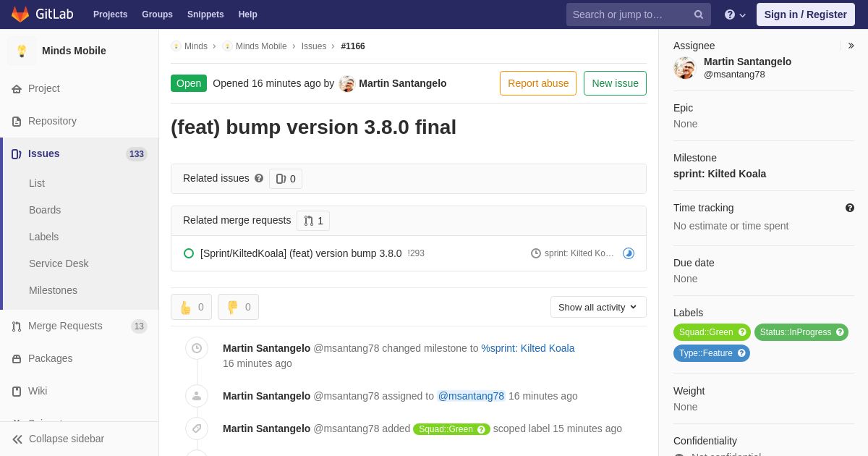Viewport: 868px width, 456px height.
Task: Open issue Boards sub-item
Action: [x=45, y=210]
